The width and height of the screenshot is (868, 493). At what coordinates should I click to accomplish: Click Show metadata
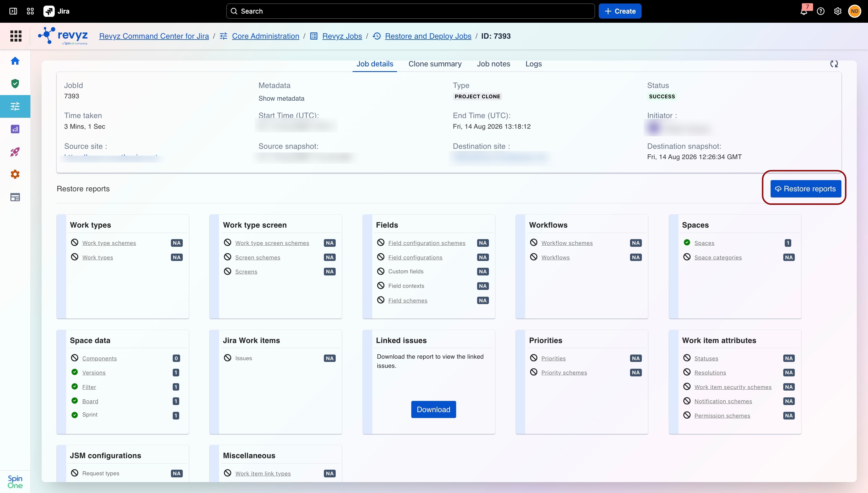pos(282,99)
